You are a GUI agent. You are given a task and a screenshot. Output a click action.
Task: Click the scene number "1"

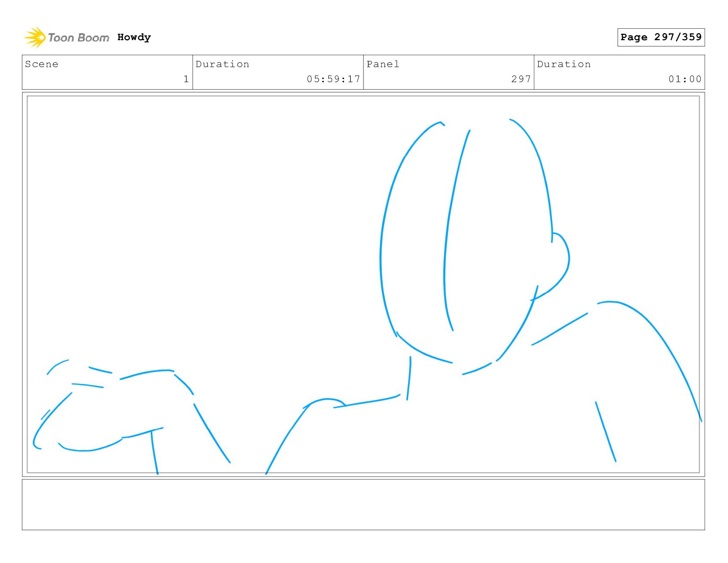click(x=186, y=79)
